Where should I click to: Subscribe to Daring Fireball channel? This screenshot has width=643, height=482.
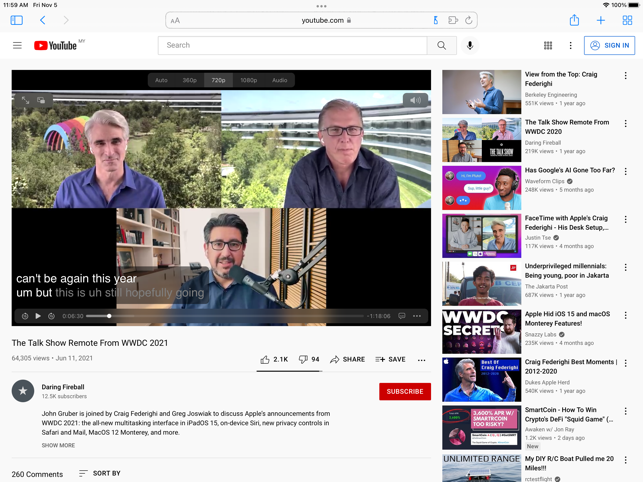pyautogui.click(x=404, y=391)
